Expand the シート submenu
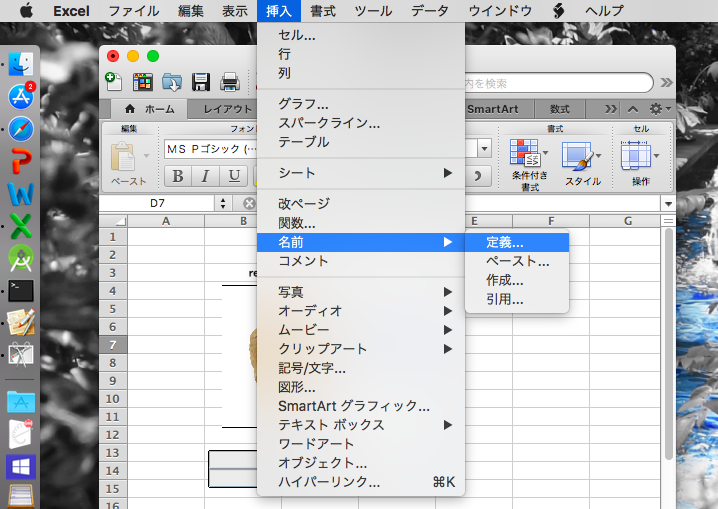The image size is (718, 509). tap(360, 173)
